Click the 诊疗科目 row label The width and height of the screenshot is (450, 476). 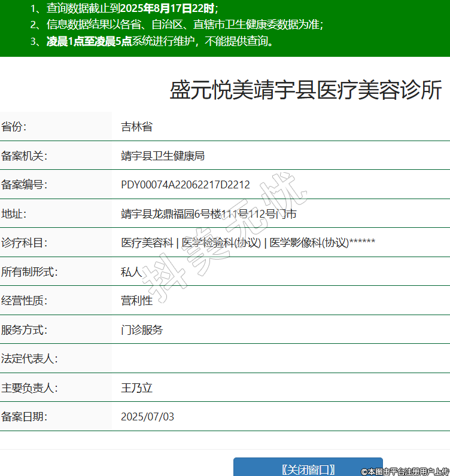point(25,243)
